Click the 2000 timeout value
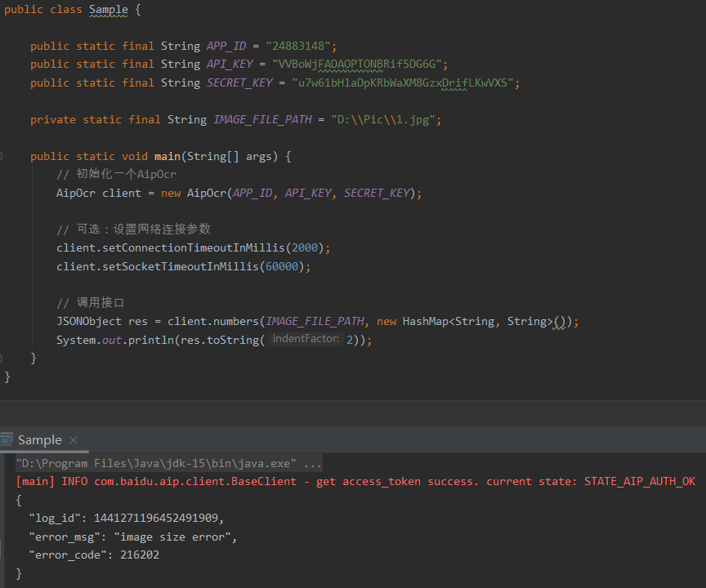 coord(305,248)
